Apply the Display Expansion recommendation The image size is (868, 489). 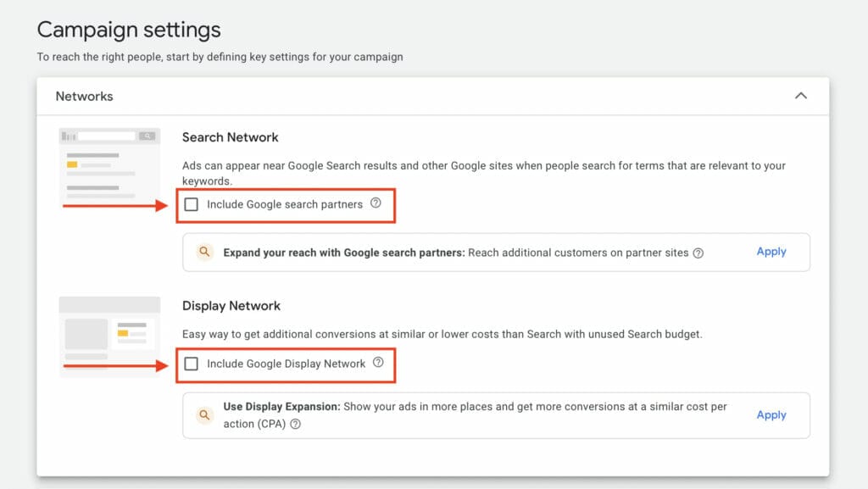771,415
